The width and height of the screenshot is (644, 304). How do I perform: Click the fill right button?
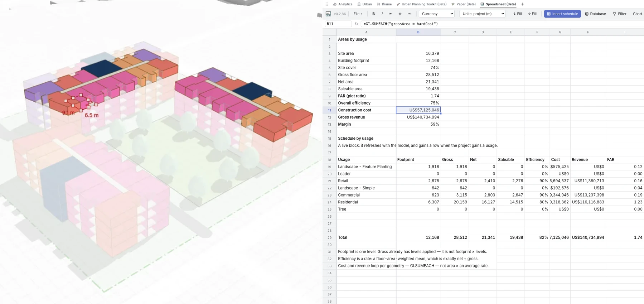532,14
